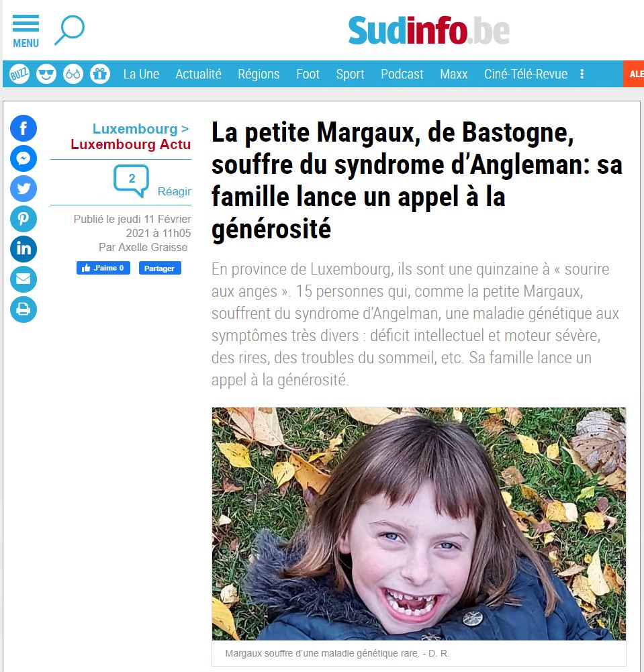Pin article with Pinterest icon
The height and width of the screenshot is (672, 644).
point(24,219)
